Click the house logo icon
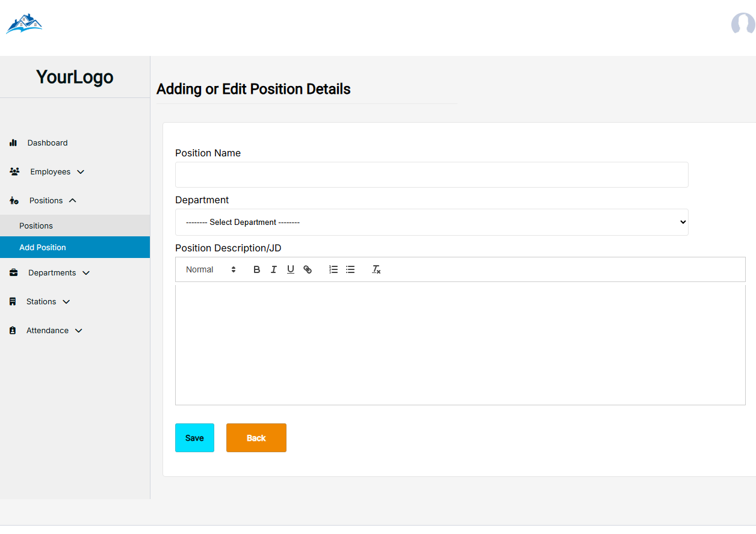The height and width of the screenshot is (534, 756). 24,24
